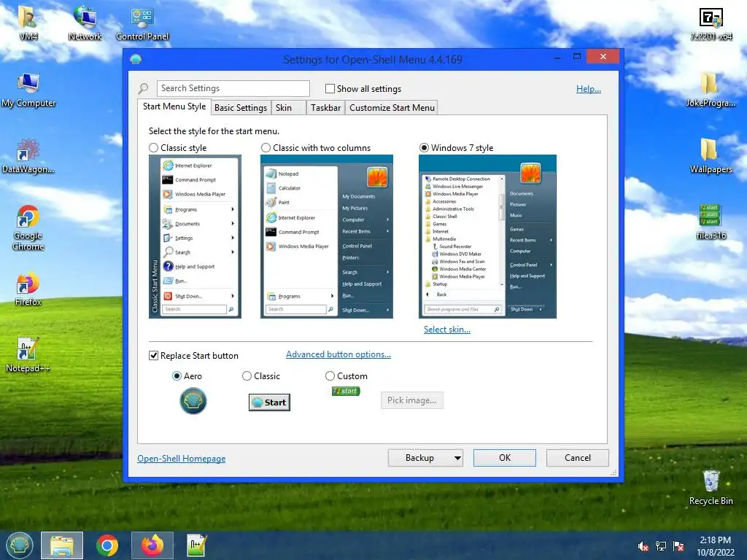The height and width of the screenshot is (560, 747).
Task: Select the filea316 desktop file
Action: pyautogui.click(x=711, y=222)
